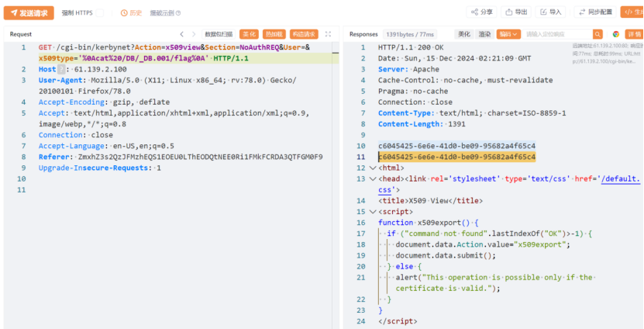Select the Responses 渲染 tab
The image size is (644, 329).
(484, 34)
